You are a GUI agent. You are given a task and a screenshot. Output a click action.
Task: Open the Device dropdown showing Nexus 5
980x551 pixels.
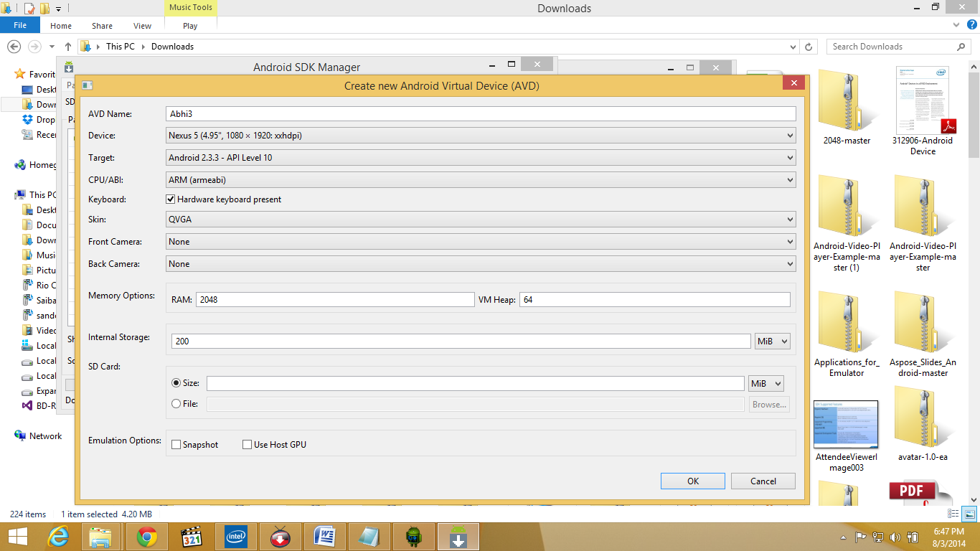pos(481,135)
